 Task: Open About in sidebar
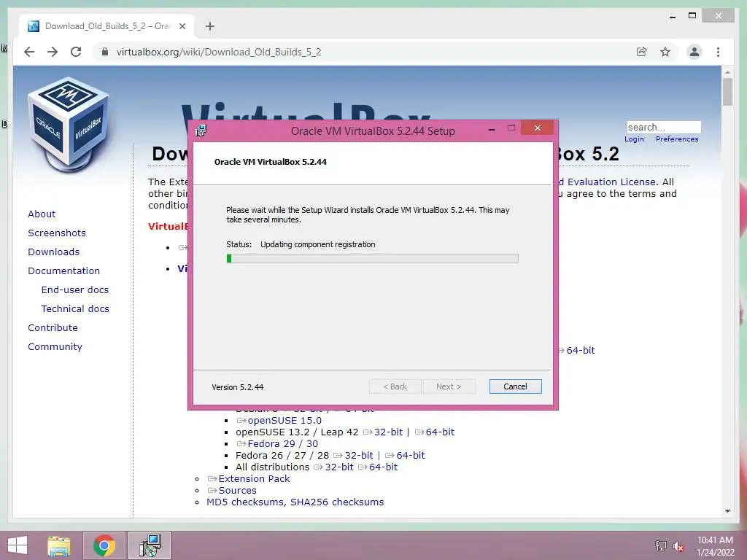pos(42,214)
